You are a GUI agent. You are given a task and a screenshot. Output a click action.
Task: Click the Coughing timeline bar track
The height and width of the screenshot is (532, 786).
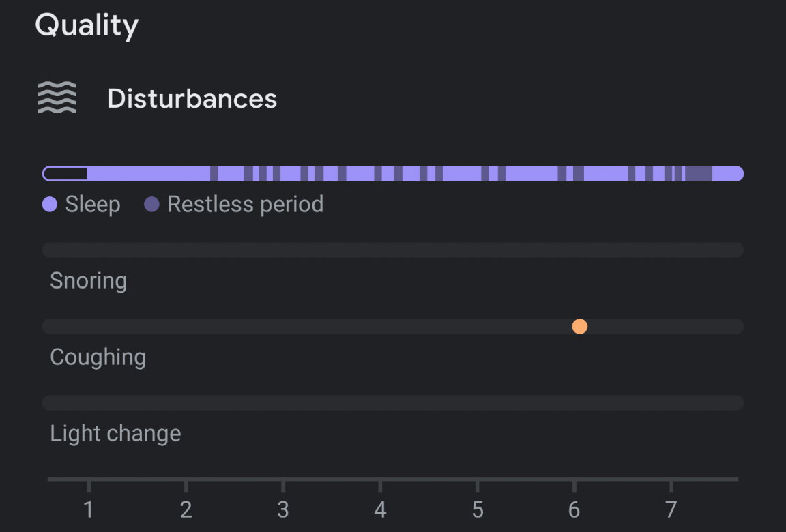click(393, 327)
